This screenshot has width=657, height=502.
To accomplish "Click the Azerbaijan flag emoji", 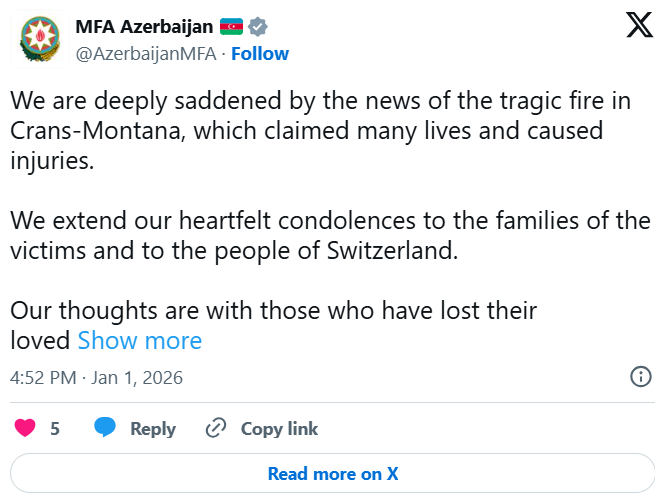I will (x=231, y=27).
